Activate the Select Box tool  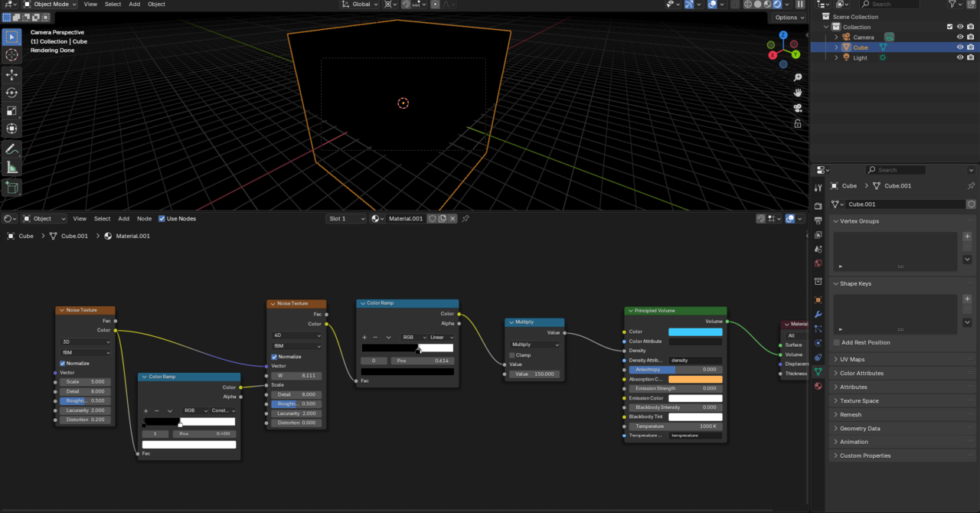(11, 37)
